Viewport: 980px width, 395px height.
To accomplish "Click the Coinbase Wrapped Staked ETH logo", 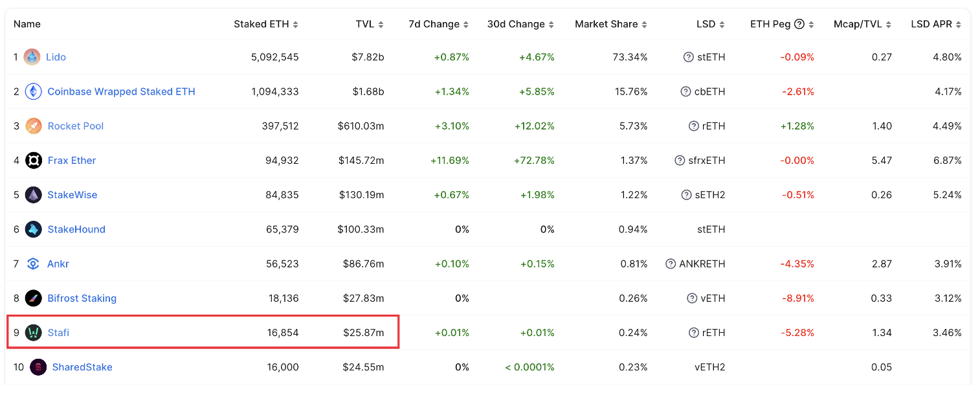I will [x=33, y=91].
